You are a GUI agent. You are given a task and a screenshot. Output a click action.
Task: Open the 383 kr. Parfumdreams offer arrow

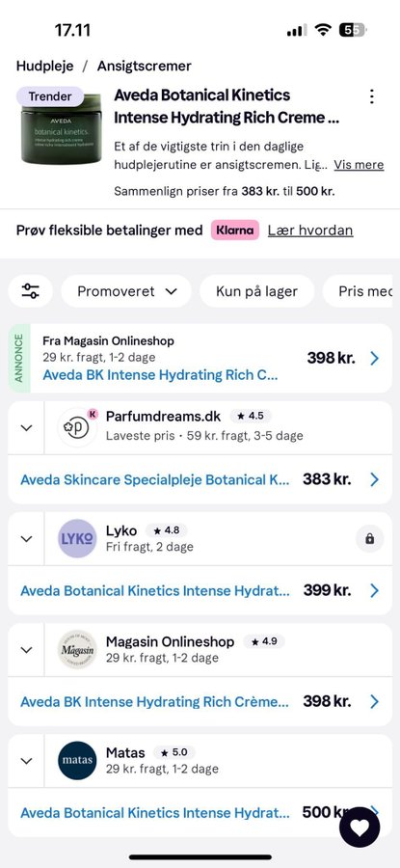375,479
